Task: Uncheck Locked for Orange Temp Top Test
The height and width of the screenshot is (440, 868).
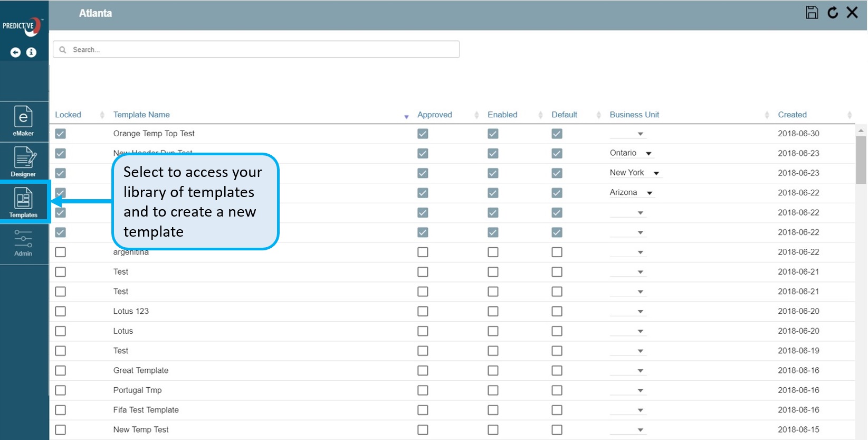Action: [x=61, y=134]
